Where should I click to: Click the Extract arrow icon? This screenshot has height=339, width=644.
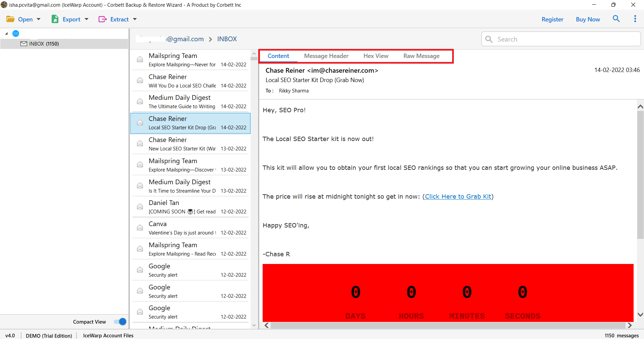coord(103,19)
